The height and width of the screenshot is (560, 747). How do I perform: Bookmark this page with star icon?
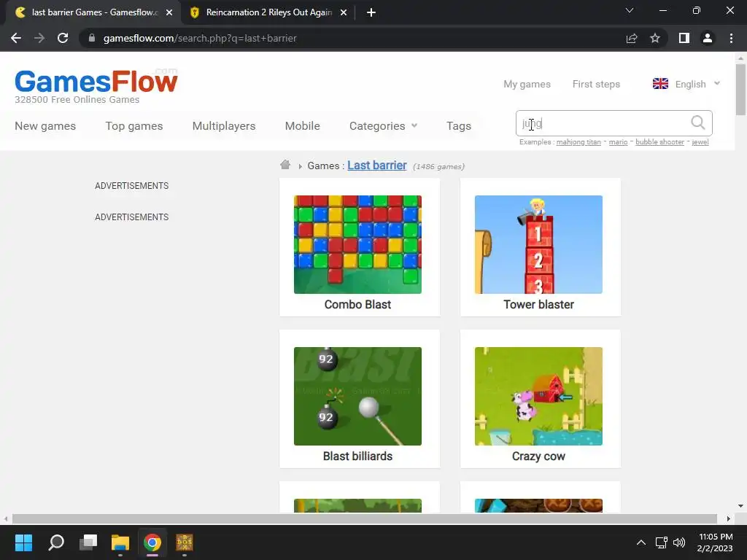[x=655, y=38]
